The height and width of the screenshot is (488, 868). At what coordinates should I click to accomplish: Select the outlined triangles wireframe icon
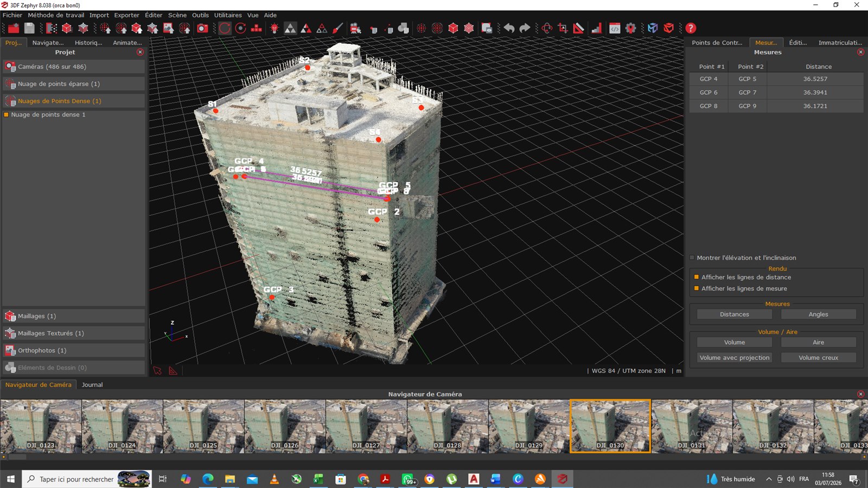pos(322,28)
